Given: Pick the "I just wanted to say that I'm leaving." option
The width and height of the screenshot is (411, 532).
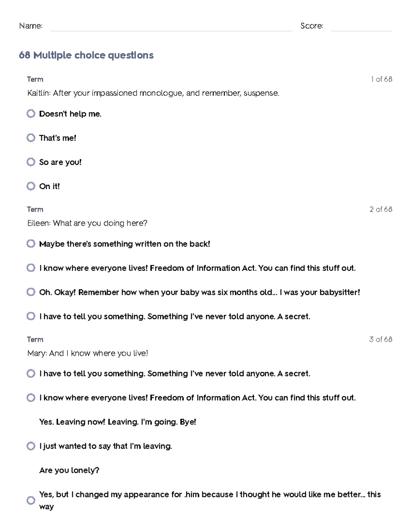Looking at the screenshot, I should pyautogui.click(x=31, y=446).
